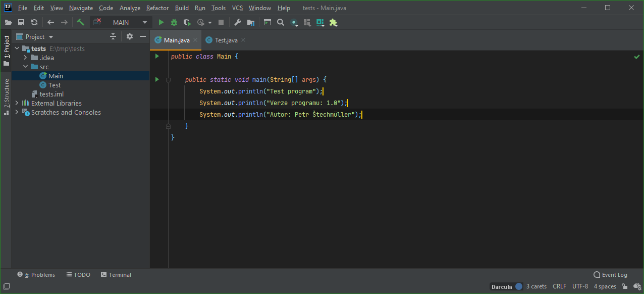
Task: Open Settings via the wrench icon
Action: (x=237, y=22)
